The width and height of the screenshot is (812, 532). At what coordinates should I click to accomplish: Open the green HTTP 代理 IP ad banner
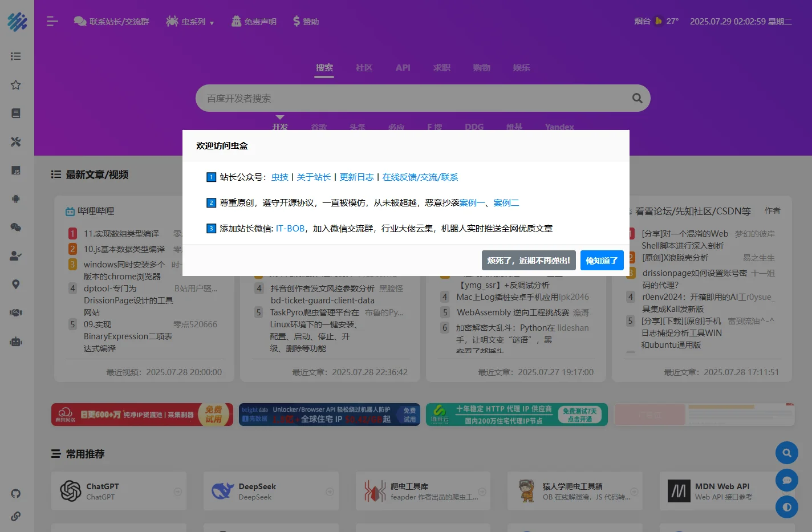[x=517, y=415]
